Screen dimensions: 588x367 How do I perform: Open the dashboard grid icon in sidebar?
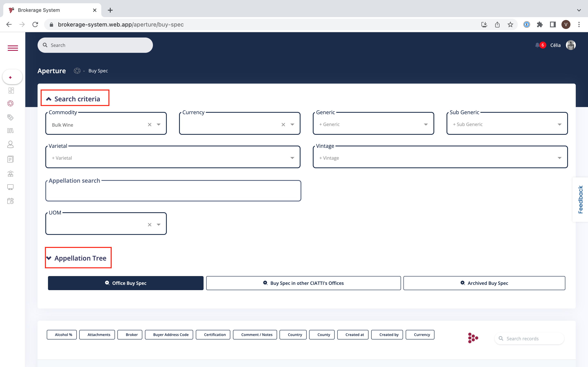tap(11, 91)
